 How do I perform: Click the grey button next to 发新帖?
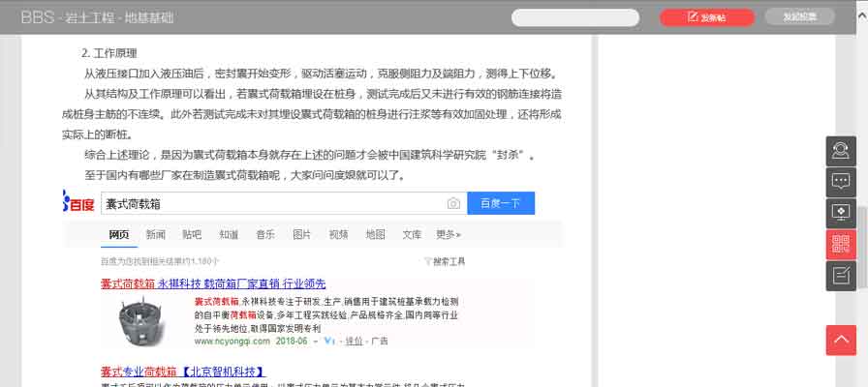tap(799, 17)
